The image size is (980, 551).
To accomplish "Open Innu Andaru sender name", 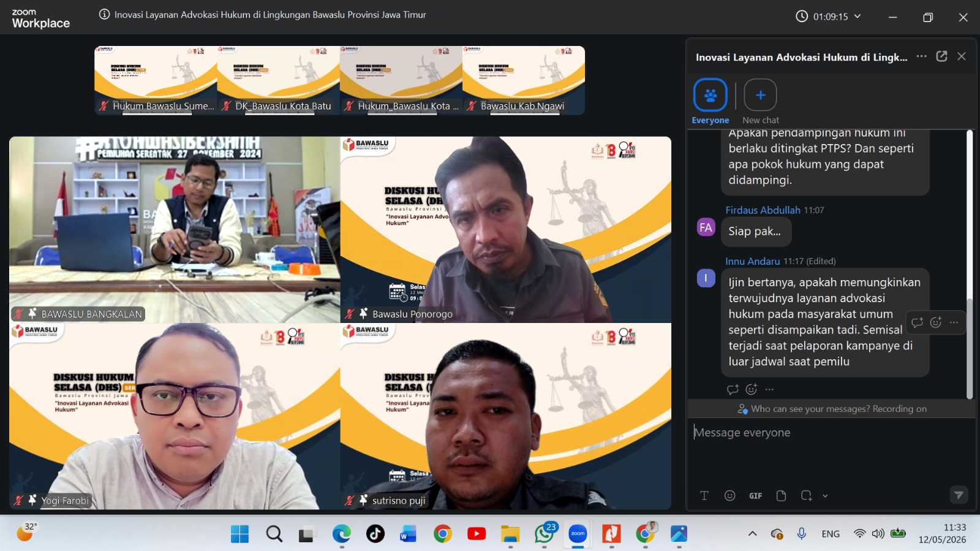I will tap(752, 261).
